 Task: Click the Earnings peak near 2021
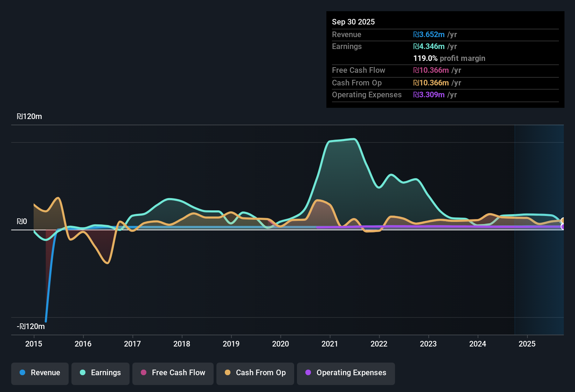(354, 139)
